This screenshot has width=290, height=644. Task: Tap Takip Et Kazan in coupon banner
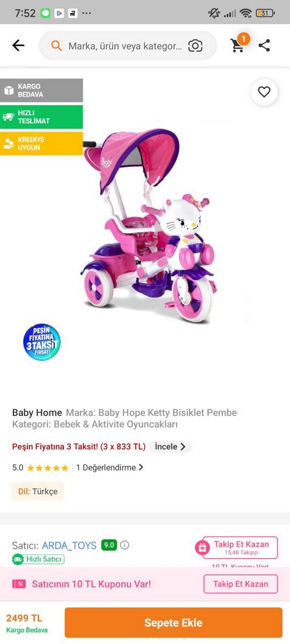[240, 584]
